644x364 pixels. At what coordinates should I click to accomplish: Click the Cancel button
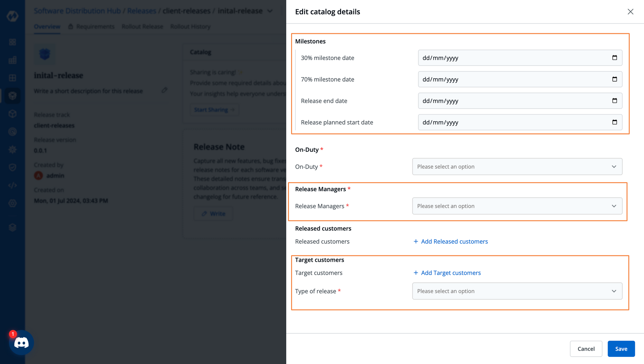coord(586,349)
